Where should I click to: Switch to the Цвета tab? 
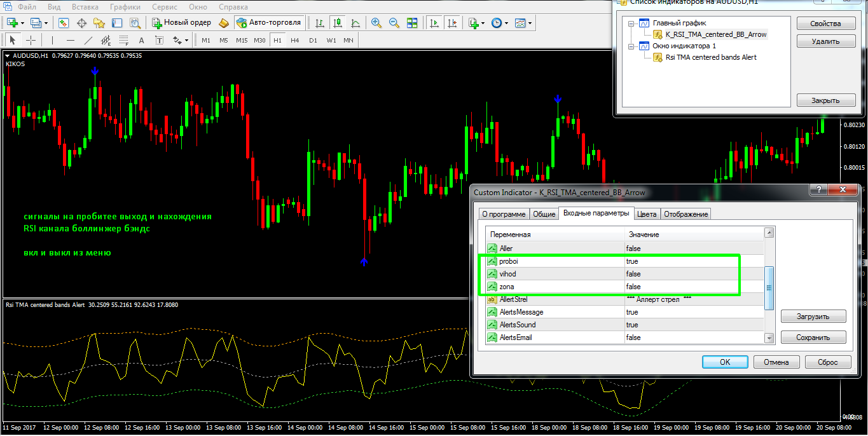[647, 214]
